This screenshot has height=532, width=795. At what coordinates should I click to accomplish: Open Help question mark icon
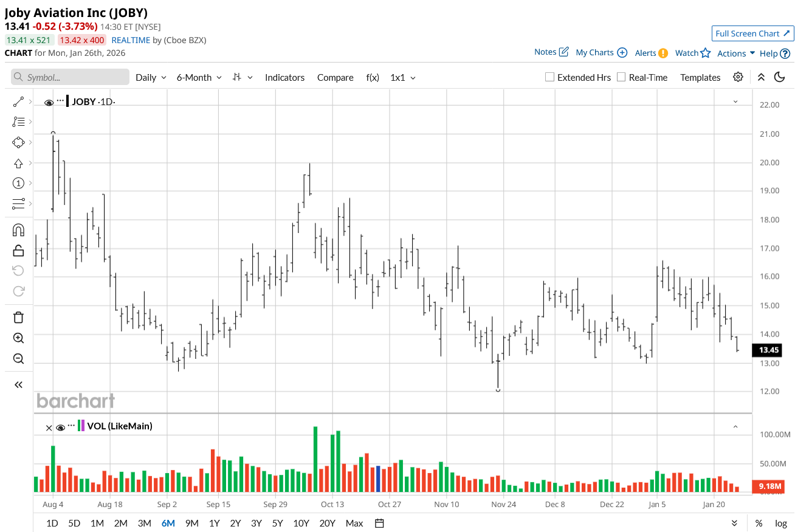tap(785, 53)
